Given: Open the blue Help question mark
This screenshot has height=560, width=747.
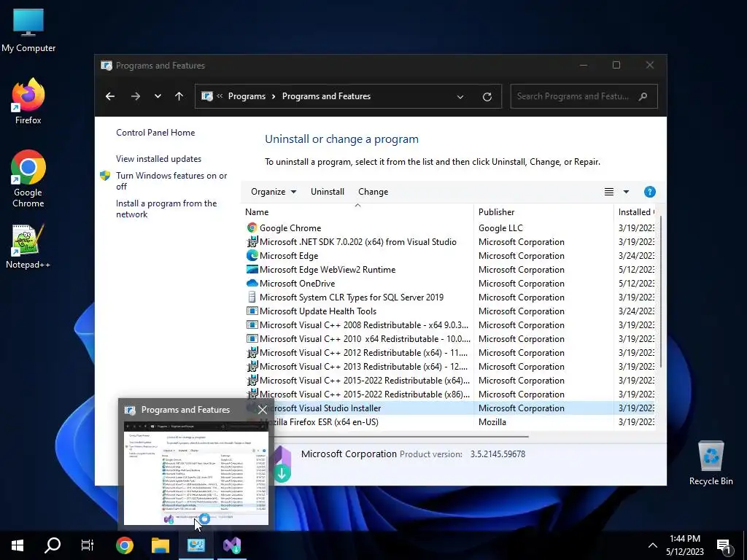Looking at the screenshot, I should tap(649, 192).
